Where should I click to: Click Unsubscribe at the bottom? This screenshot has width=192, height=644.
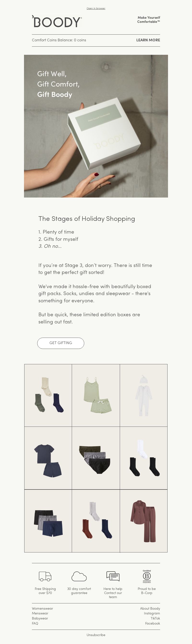[x=96, y=635]
